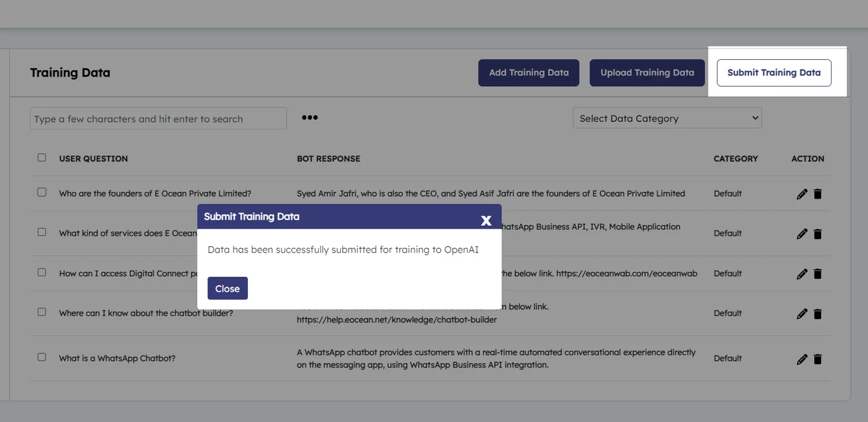Click the Close button in the dialog
Image resolution: width=868 pixels, height=422 pixels.
pos(227,288)
